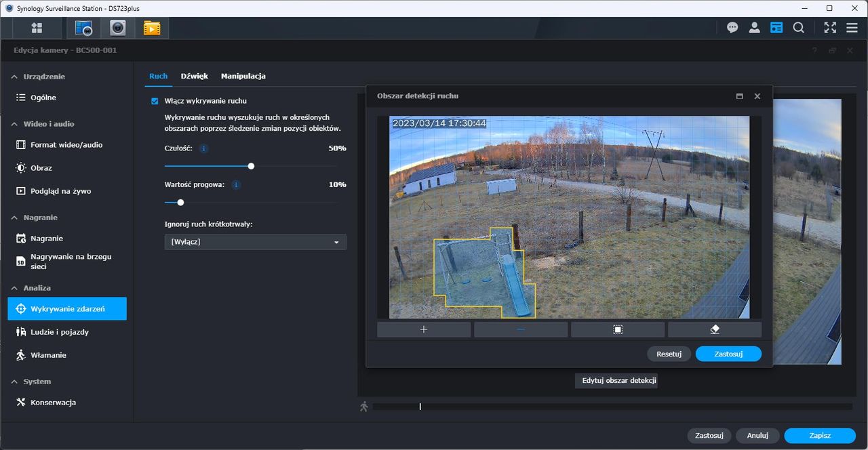Click the Resetuj button
The width and height of the screenshot is (868, 450).
coord(669,354)
